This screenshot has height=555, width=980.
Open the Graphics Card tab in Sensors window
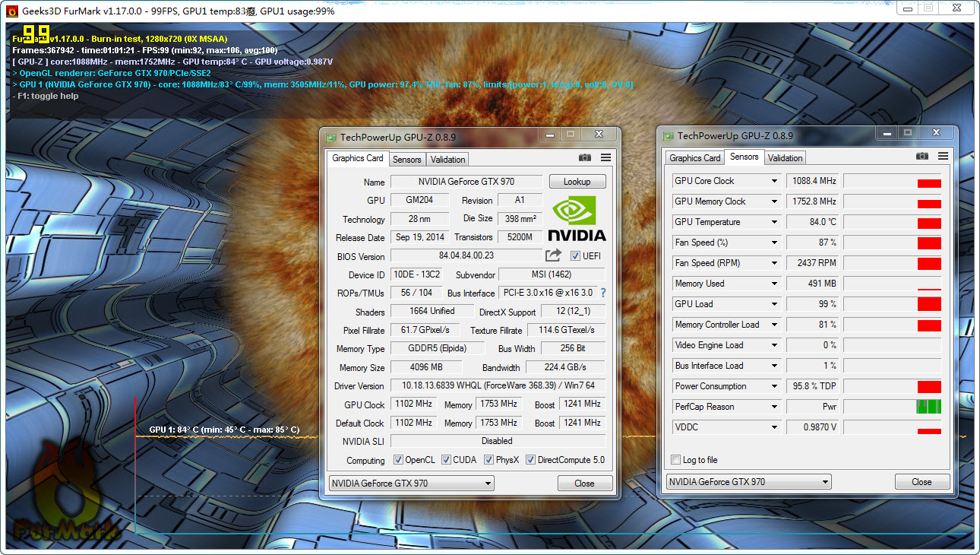694,158
